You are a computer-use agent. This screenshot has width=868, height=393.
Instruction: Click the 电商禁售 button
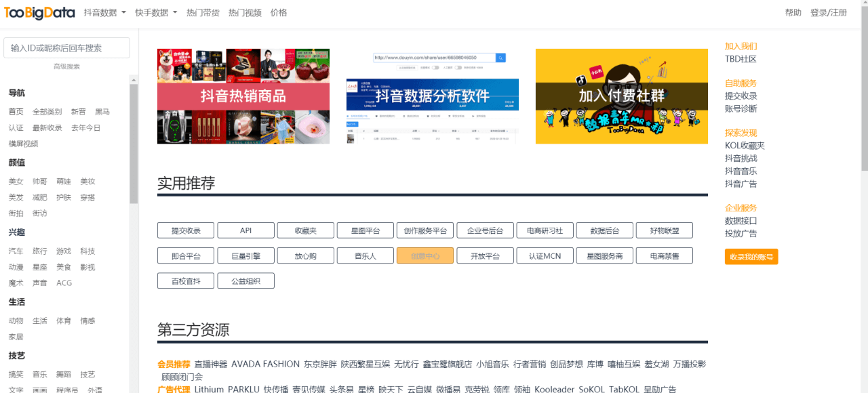point(665,255)
